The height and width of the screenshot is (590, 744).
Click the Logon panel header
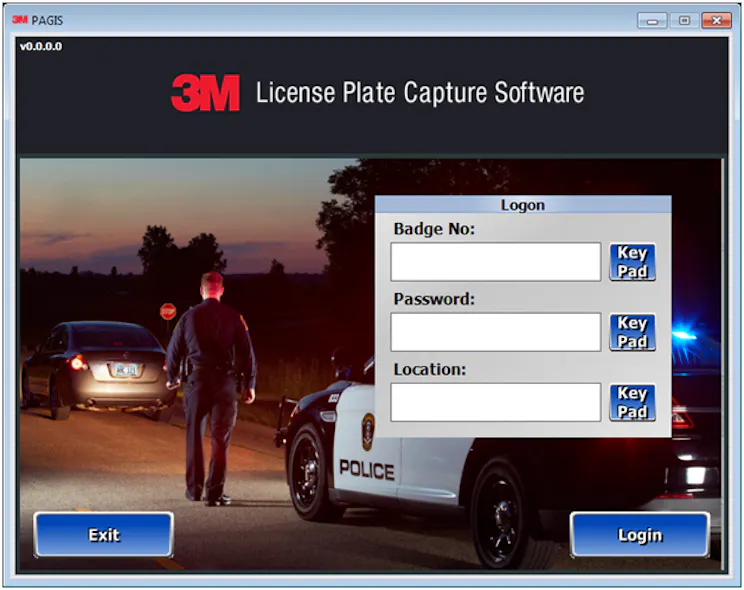click(523, 205)
